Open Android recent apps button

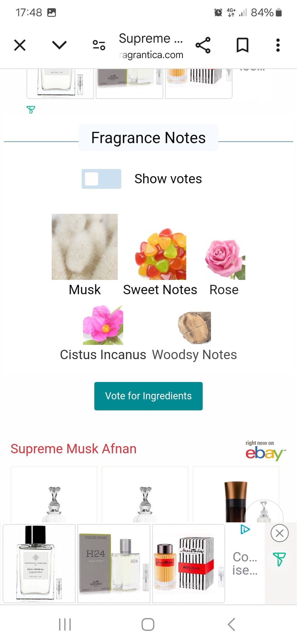(65, 624)
